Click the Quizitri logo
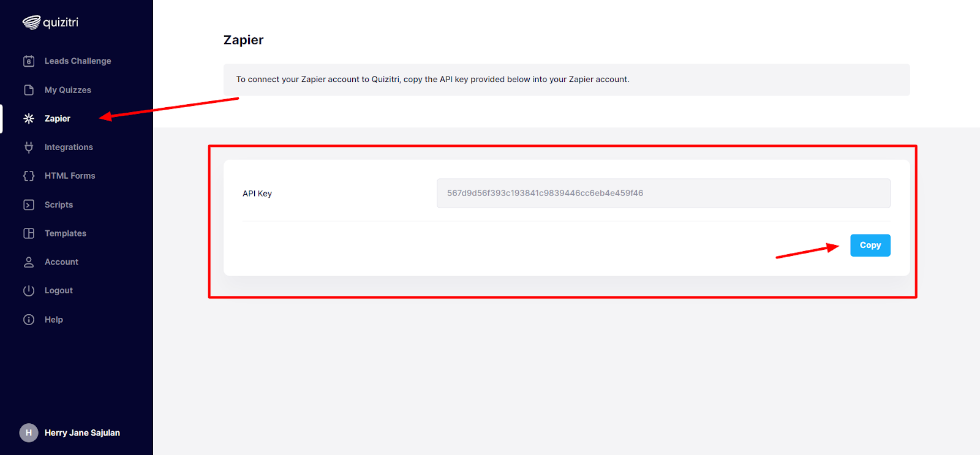The width and height of the screenshot is (980, 455). [50, 23]
